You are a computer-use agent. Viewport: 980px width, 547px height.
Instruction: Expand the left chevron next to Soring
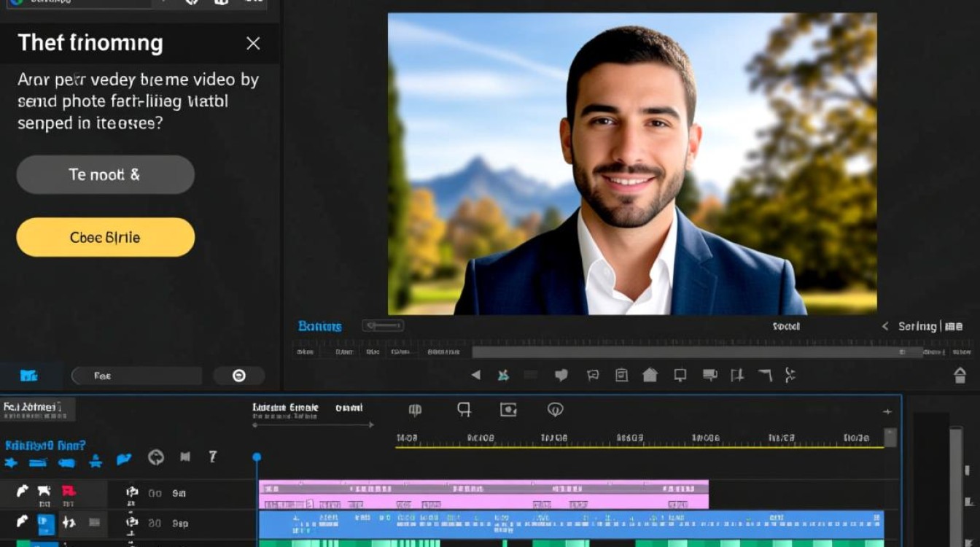[885, 327]
